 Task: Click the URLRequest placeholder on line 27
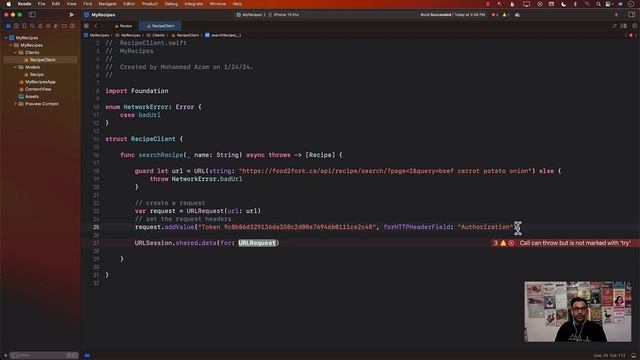pyautogui.click(x=257, y=243)
